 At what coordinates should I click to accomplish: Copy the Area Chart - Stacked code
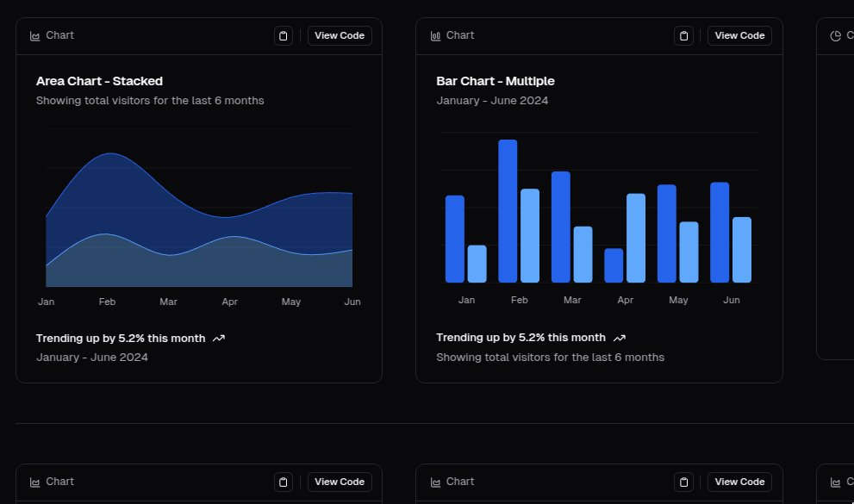[284, 36]
